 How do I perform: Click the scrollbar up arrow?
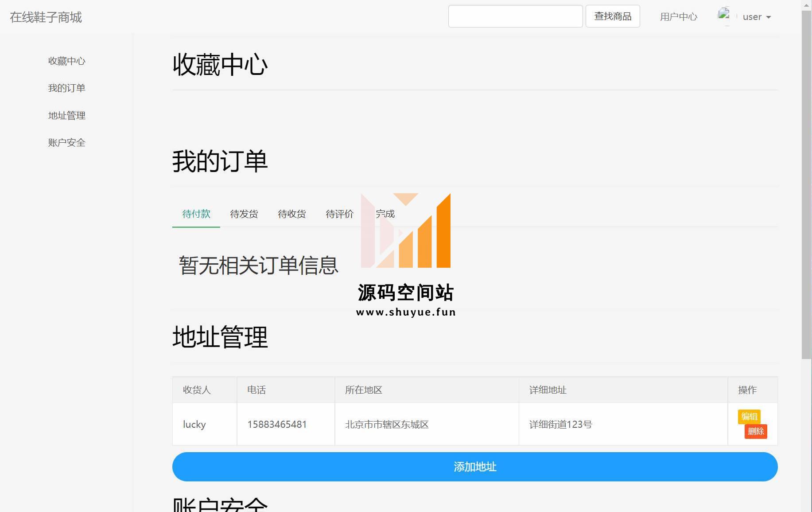[806, 4]
